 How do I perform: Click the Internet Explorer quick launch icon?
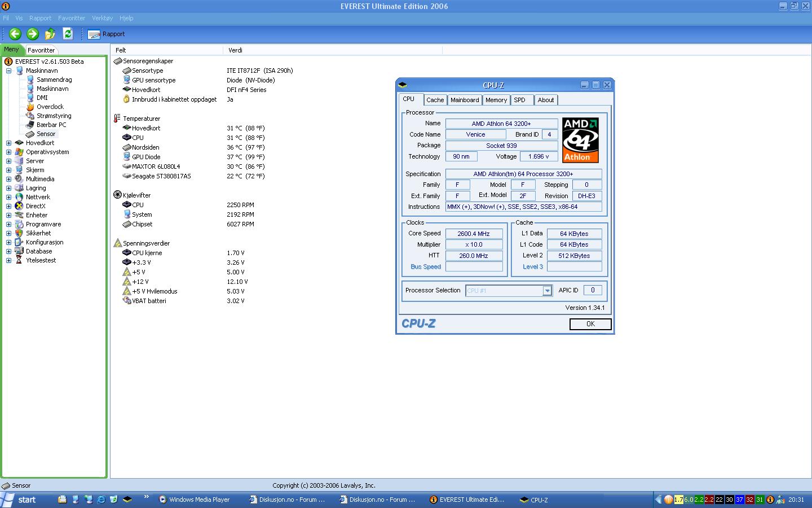point(101,500)
